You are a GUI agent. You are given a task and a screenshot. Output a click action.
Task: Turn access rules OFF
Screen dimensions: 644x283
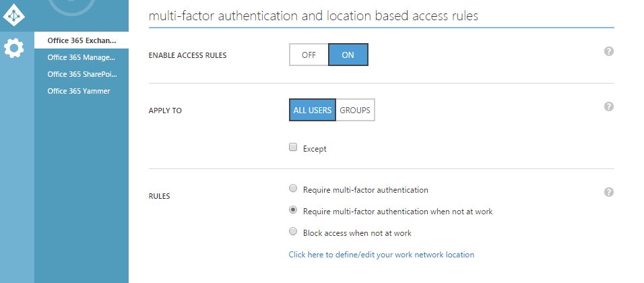(x=309, y=55)
